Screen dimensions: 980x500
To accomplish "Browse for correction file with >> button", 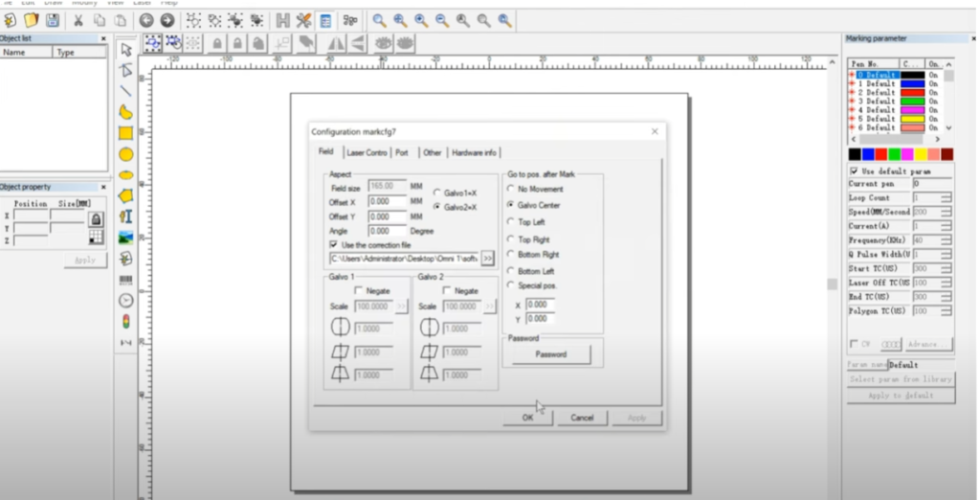I will coord(488,259).
